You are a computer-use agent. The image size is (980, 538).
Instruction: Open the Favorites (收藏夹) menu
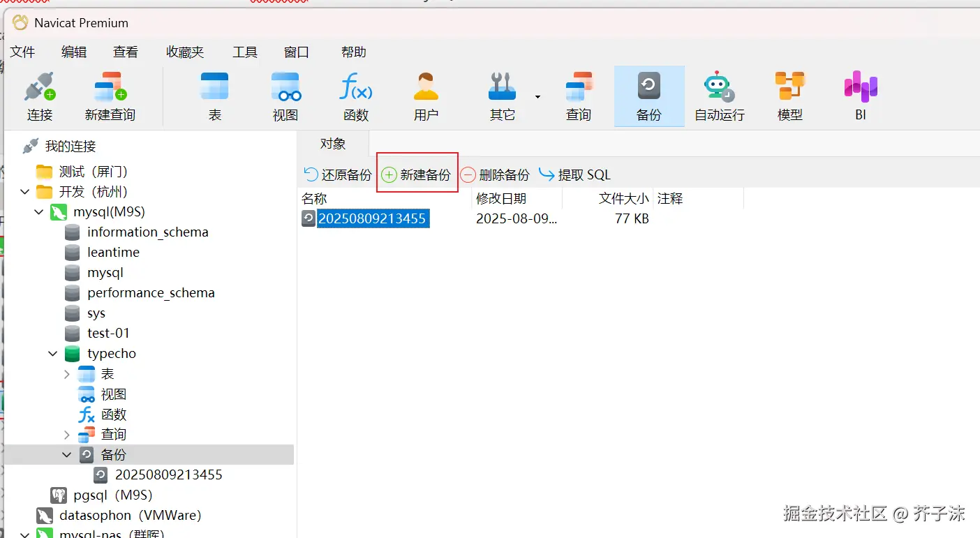(185, 52)
